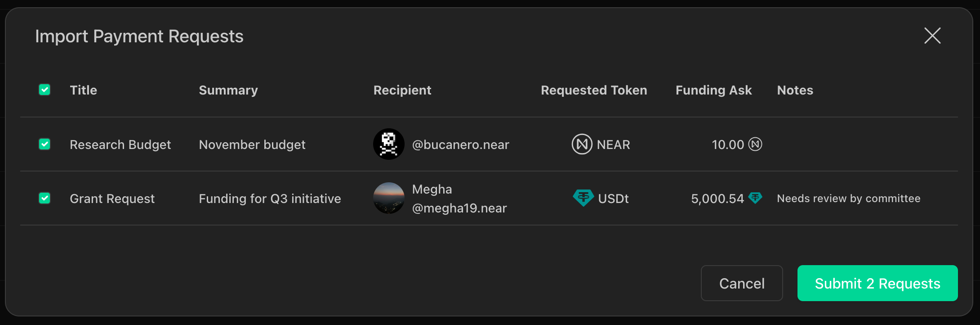Image resolution: width=980 pixels, height=325 pixels.
Task: Click Megha's sunset profile avatar
Action: pos(389,198)
